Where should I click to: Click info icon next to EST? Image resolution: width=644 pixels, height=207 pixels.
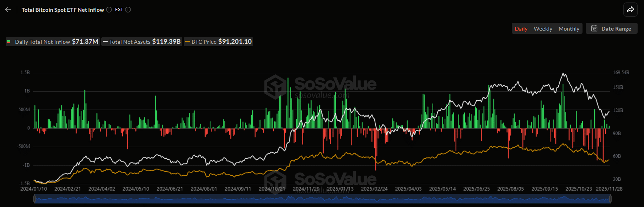coord(128,10)
